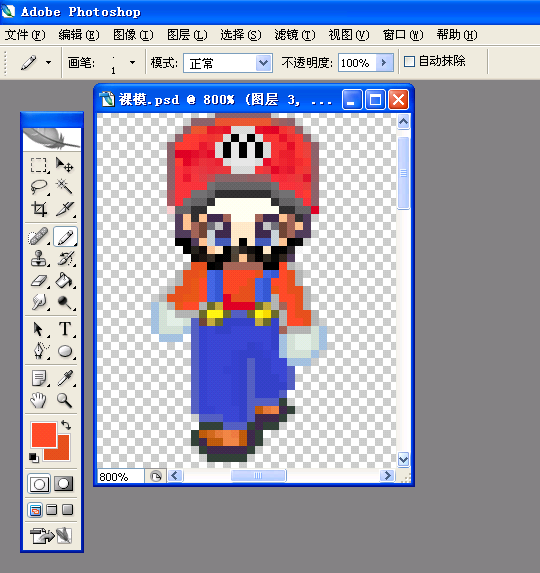Image resolution: width=540 pixels, height=573 pixels.
Task: Switch to Standard editing mode
Action: [x=39, y=484]
